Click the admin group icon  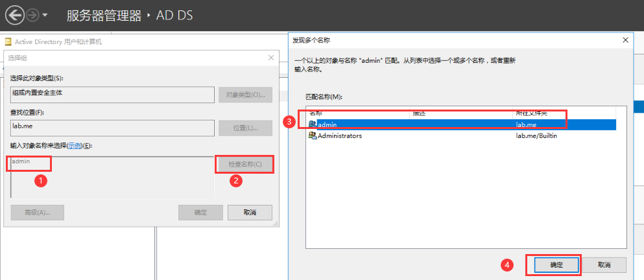tap(313, 124)
